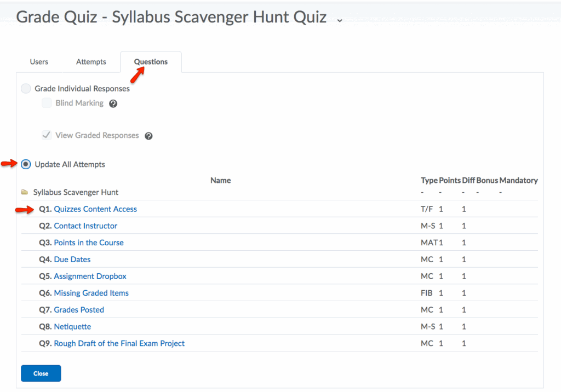Image resolution: width=561 pixels, height=392 pixels.
Task: Select Grade Individual Responses radio button
Action: [x=26, y=89]
